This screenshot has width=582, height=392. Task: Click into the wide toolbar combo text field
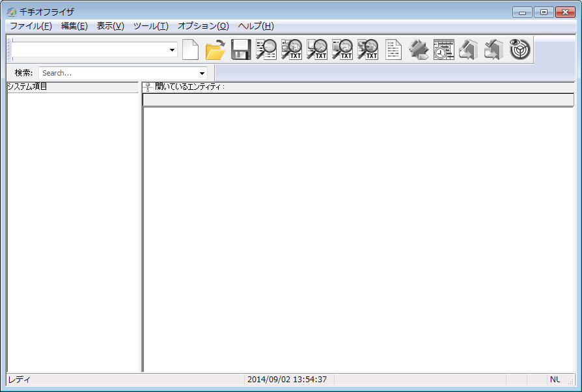coord(90,49)
